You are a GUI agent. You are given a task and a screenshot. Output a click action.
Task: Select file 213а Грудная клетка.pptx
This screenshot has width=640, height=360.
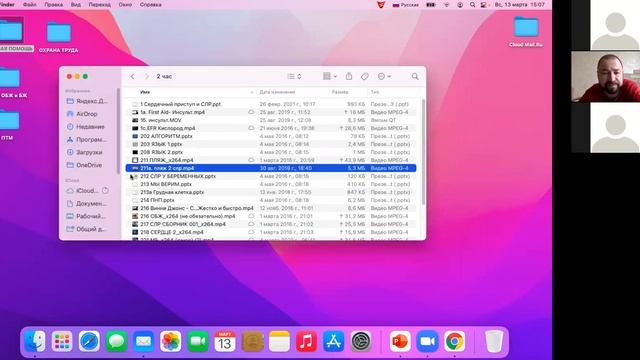[x=271, y=192]
